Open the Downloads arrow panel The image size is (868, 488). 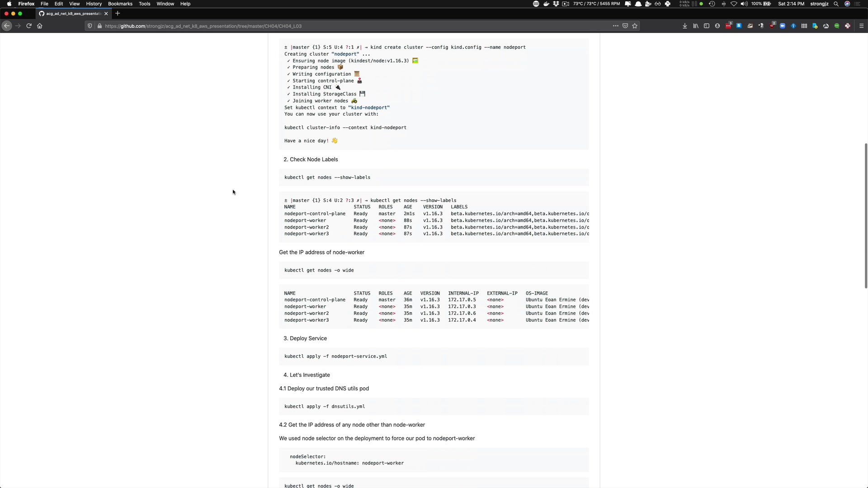point(684,26)
